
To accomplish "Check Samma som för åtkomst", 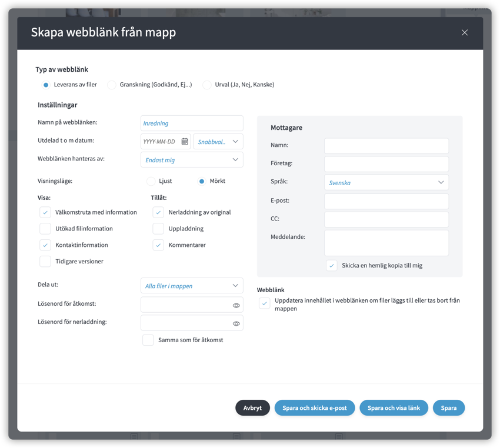I will pyautogui.click(x=148, y=340).
